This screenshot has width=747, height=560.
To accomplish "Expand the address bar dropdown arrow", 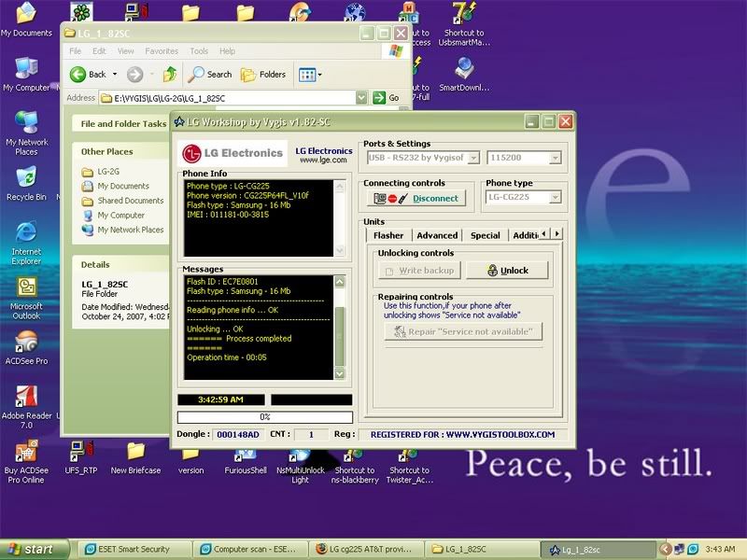I will point(361,98).
